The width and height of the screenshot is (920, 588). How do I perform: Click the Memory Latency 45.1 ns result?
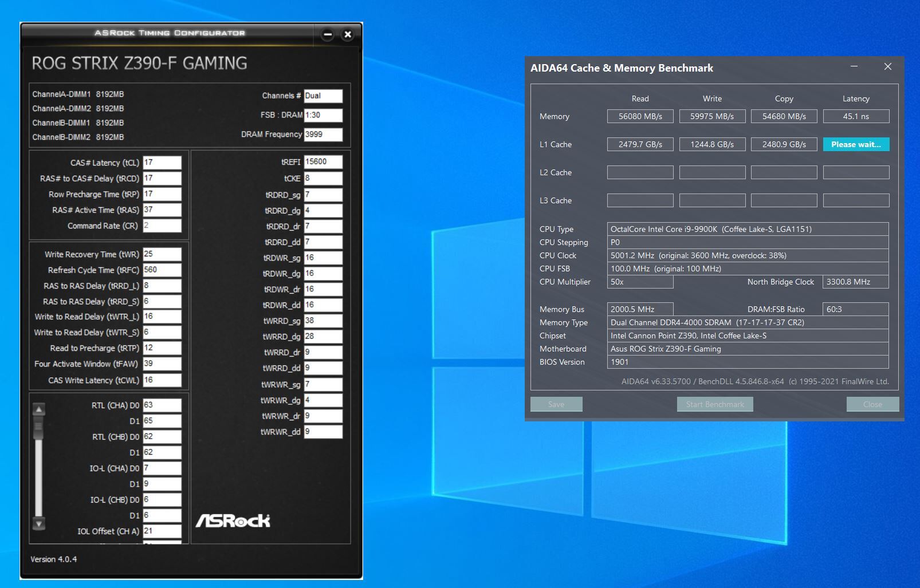point(856,116)
